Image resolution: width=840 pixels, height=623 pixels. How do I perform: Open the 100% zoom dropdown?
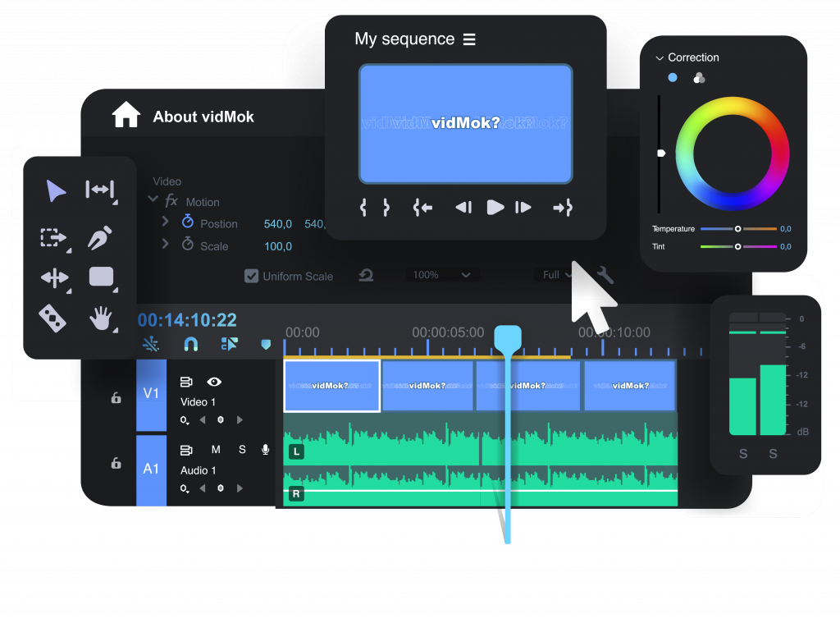[442, 275]
